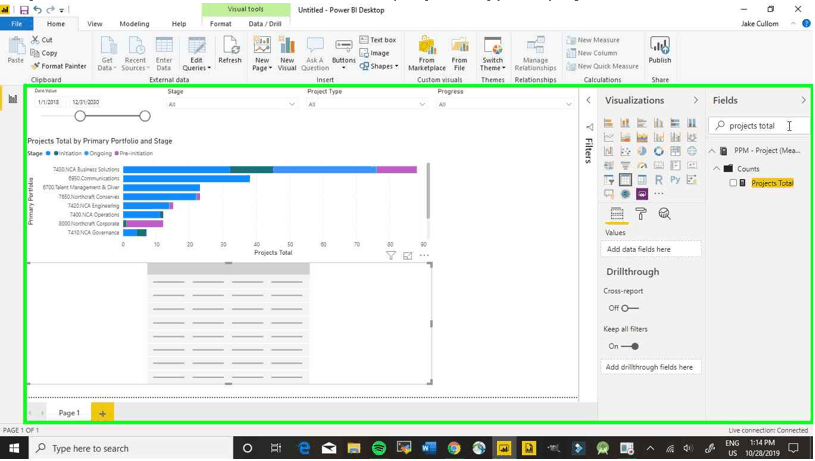The image size is (815, 461).
Task: Collapse the PPM - Project table node
Action: pyautogui.click(x=712, y=151)
